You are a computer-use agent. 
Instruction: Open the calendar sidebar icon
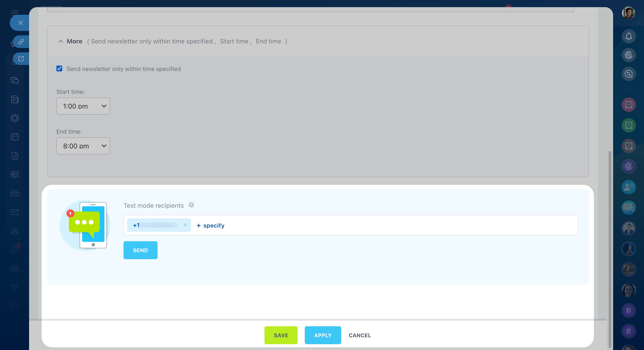click(15, 137)
